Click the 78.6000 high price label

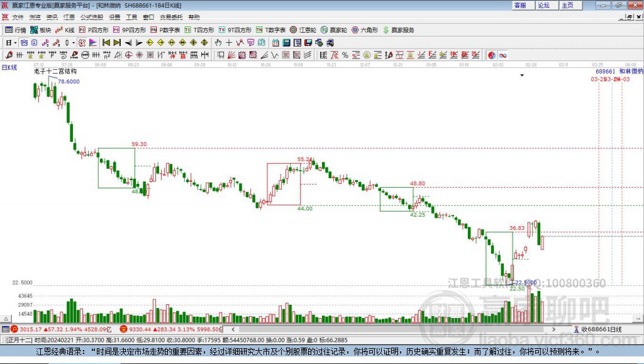coord(69,81)
